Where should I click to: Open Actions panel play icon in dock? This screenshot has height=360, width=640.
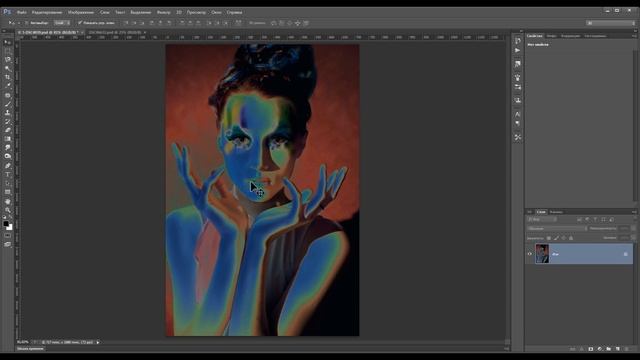pyautogui.click(x=518, y=50)
